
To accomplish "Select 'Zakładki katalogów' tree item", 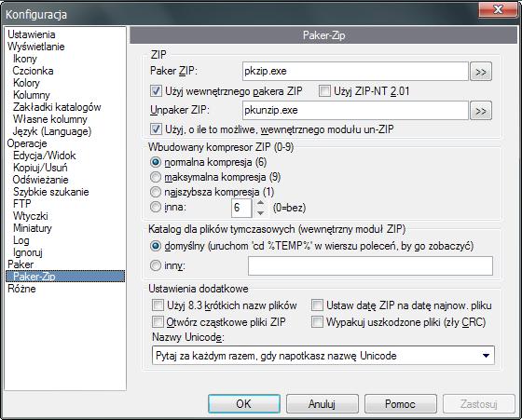I will [57, 107].
